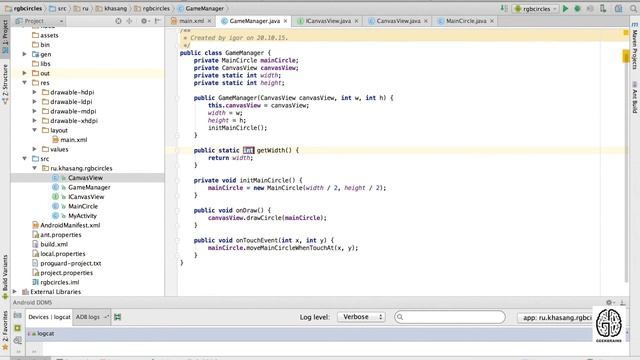Click the magnifier search icon in the top toolbar
Image resolution: width=640 pixels, height=360 pixels.
[x=633, y=9]
